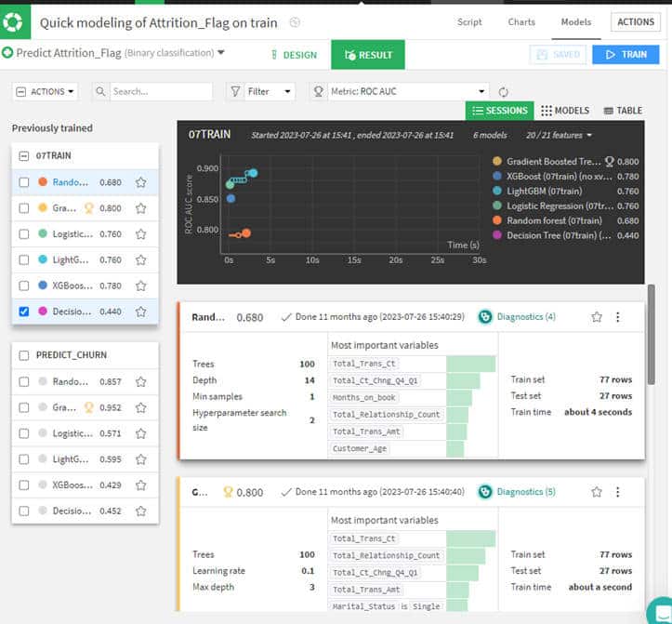Click the Dataiku logo icon
This screenshot has height=624, width=672.
[x=13, y=21]
